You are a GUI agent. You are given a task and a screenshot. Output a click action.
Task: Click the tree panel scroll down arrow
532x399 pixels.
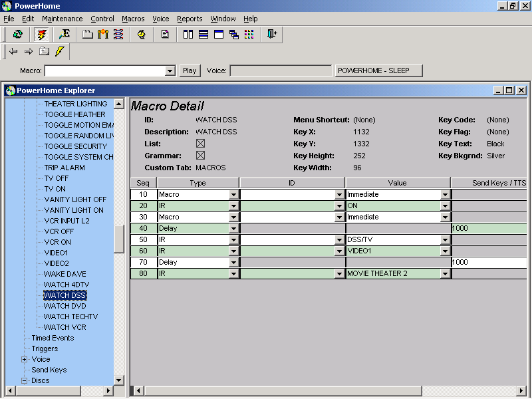[x=119, y=380]
